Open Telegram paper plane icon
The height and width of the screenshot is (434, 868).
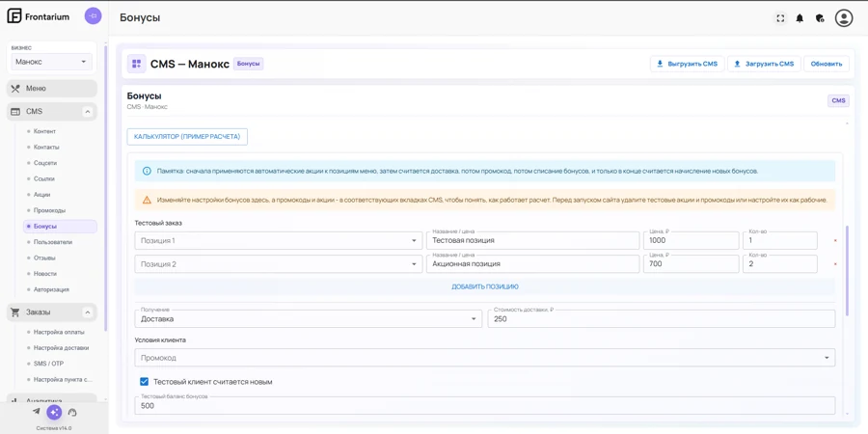(x=37, y=411)
